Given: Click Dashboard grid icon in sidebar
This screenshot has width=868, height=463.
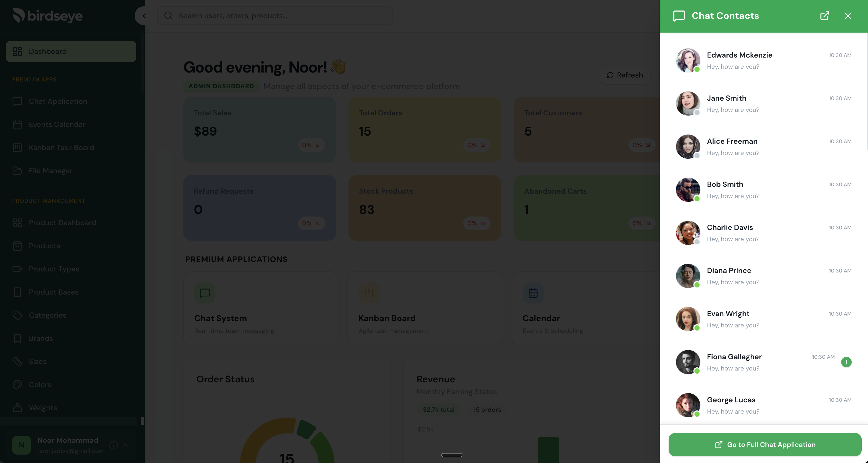Looking at the screenshot, I should pos(17,52).
